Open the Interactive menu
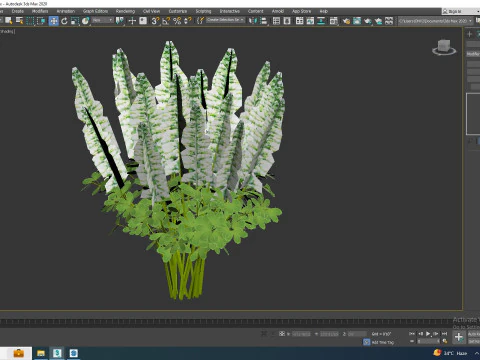The image size is (480, 360). click(x=230, y=11)
